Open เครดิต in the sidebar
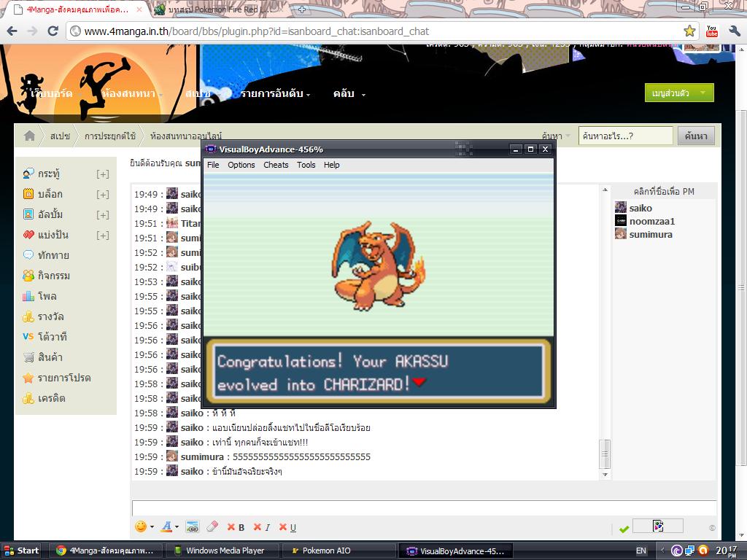 click(x=52, y=399)
